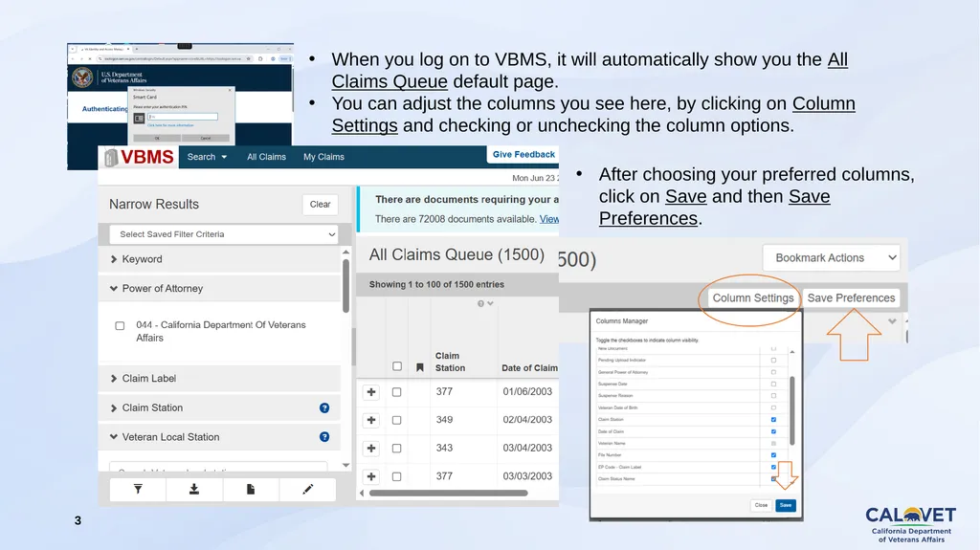
Task: Go to All Claims in the navbar
Action: pos(266,157)
